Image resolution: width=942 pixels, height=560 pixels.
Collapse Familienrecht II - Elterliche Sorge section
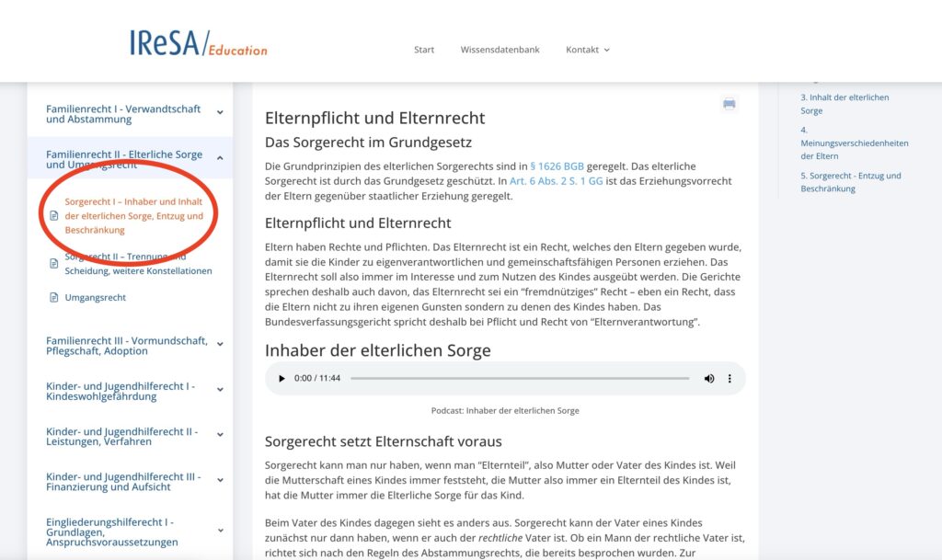[220, 158]
